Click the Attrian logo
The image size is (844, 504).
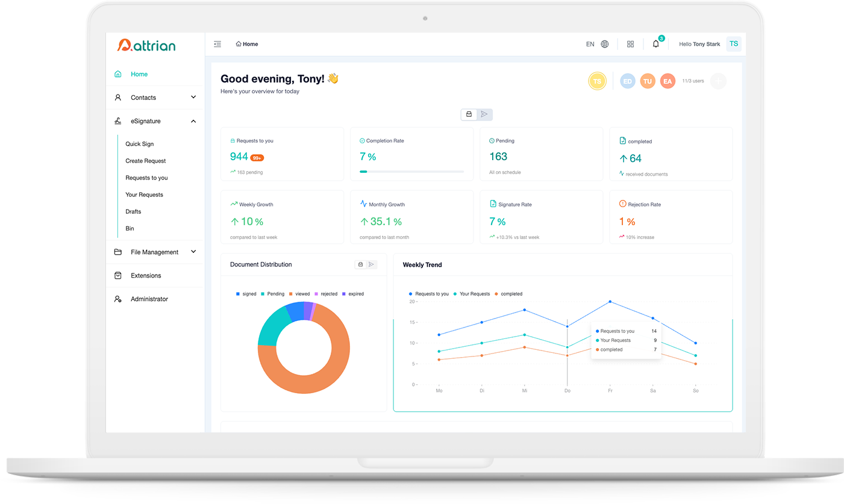(x=146, y=45)
